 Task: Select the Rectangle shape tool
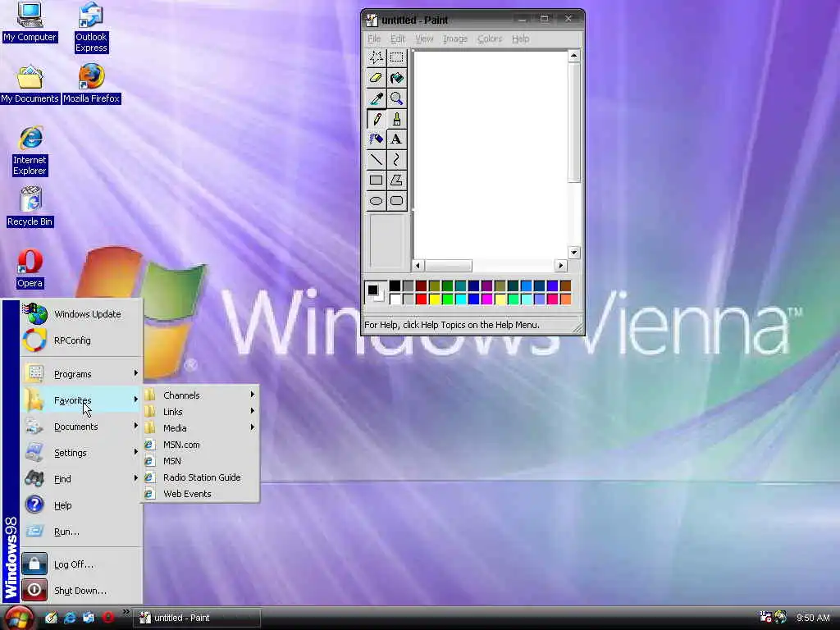pos(376,180)
